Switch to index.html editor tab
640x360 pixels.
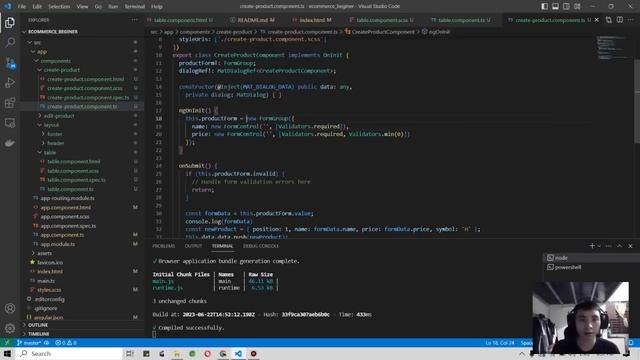click(312, 20)
